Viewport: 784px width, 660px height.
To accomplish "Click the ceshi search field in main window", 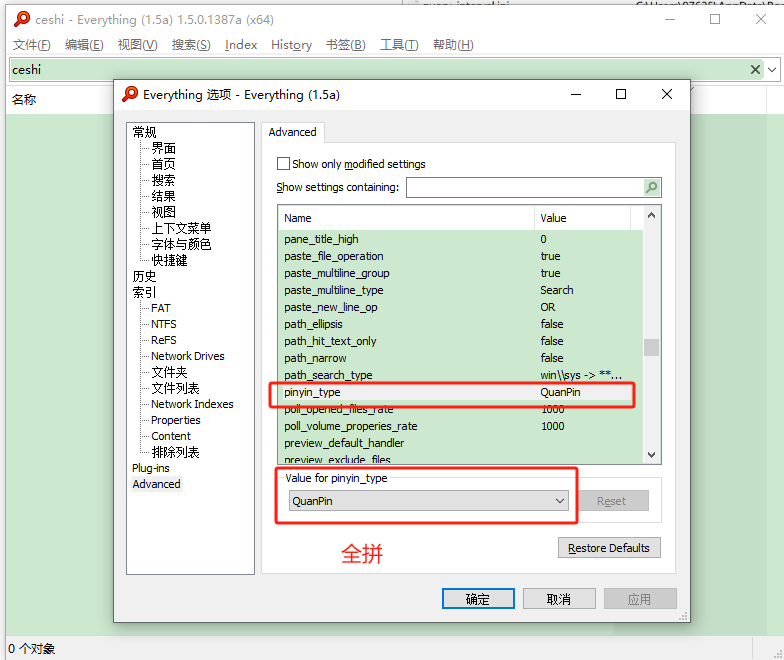I will click(x=378, y=70).
